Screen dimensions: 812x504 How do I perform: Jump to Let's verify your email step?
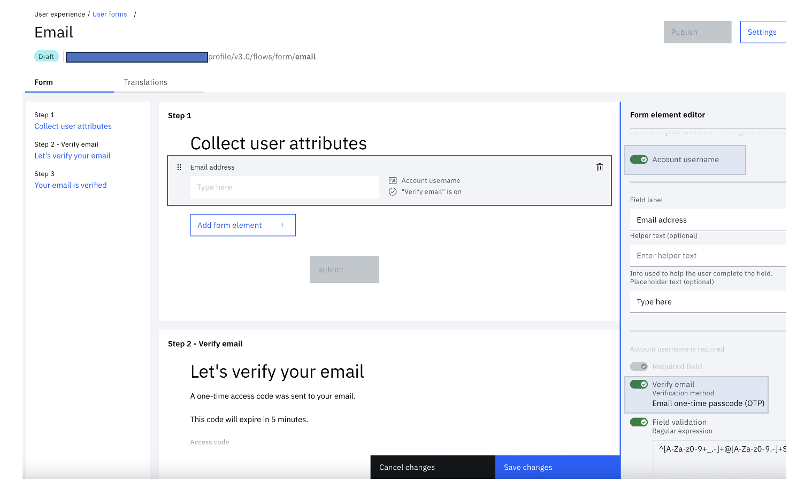tap(73, 156)
